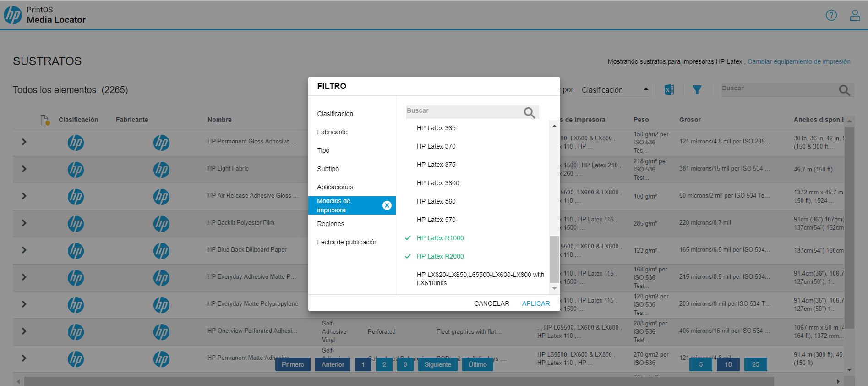
Task: Select HP Latex 370 model
Action: click(436, 146)
